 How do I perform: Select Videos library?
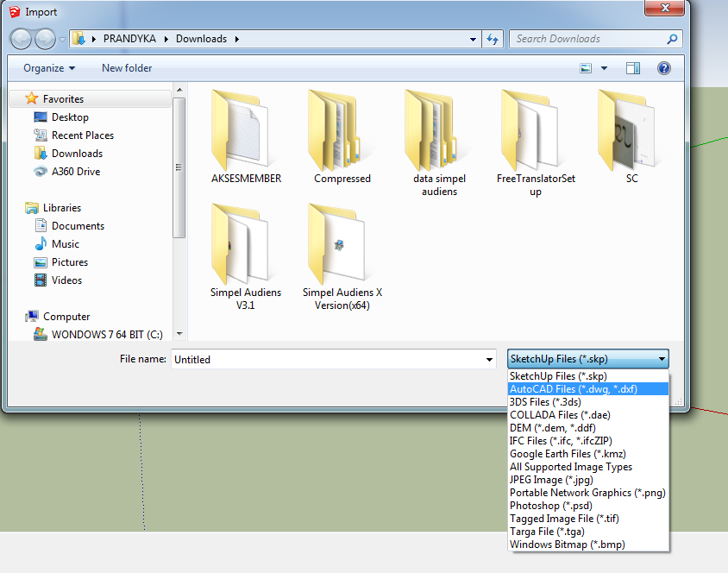point(66,280)
